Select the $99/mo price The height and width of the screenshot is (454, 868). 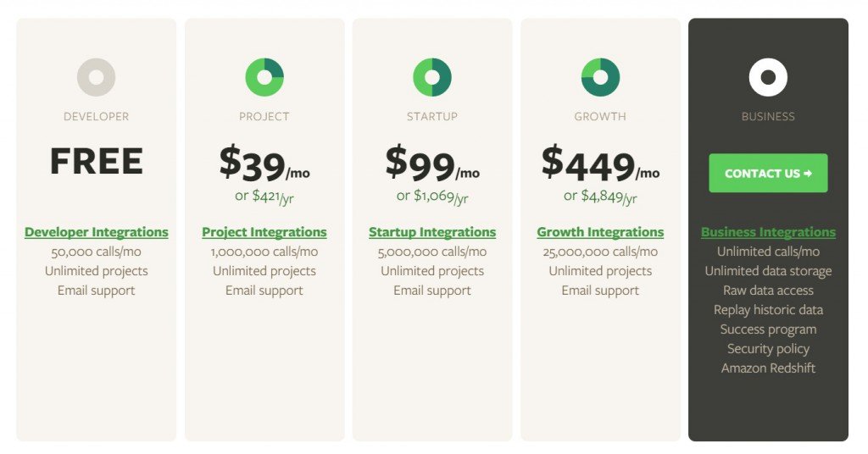pyautogui.click(x=432, y=163)
